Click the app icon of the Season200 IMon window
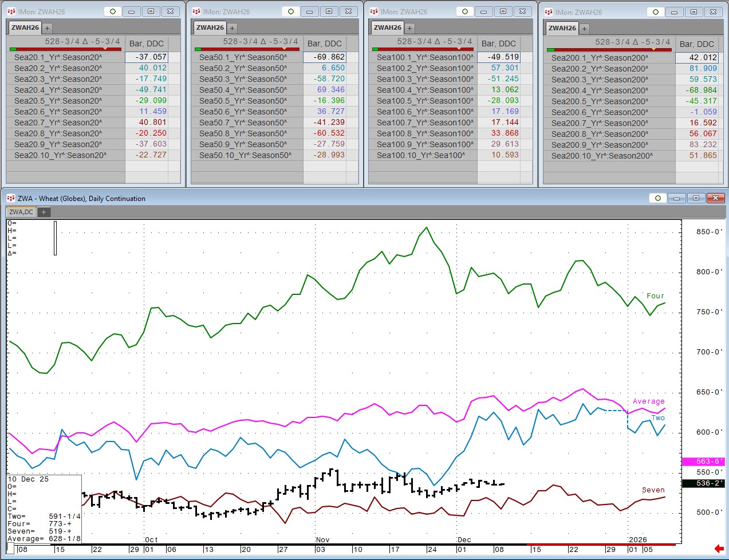 pos(549,12)
